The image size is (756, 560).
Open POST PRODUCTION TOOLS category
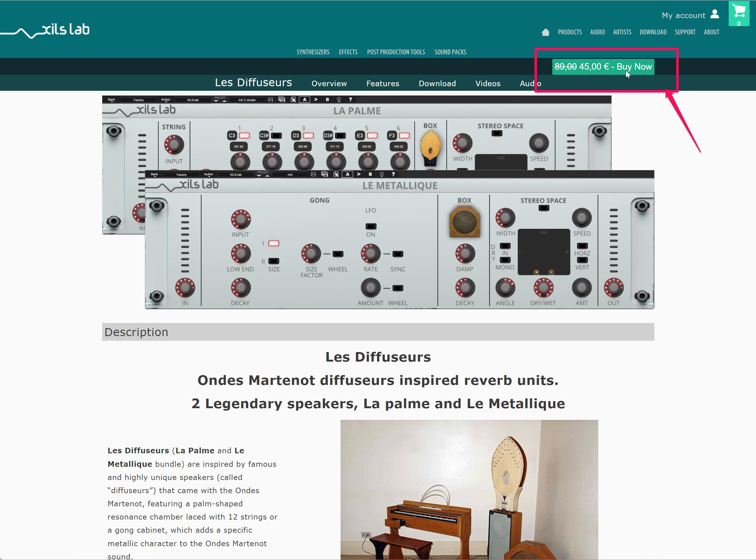[396, 52]
